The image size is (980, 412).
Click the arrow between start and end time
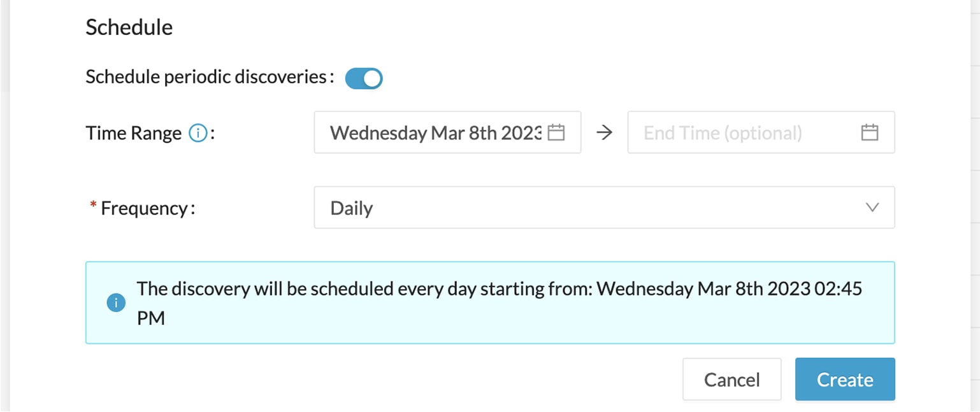click(x=604, y=132)
